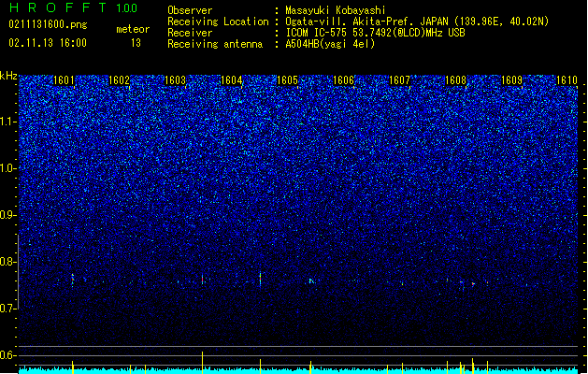
Task: Click the Observer field label
Action: [x=190, y=10]
